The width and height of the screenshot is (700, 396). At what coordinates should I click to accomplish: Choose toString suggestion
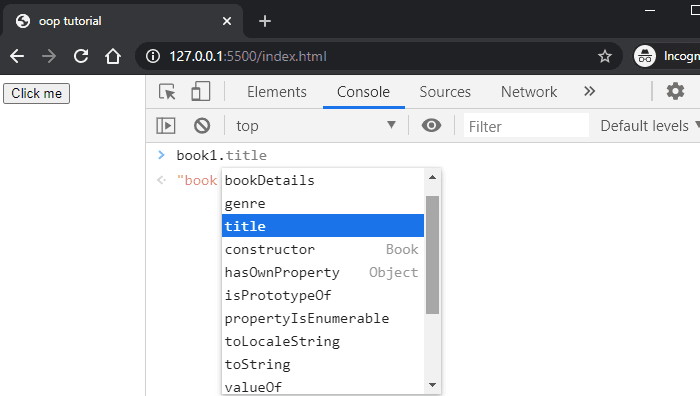(323, 364)
